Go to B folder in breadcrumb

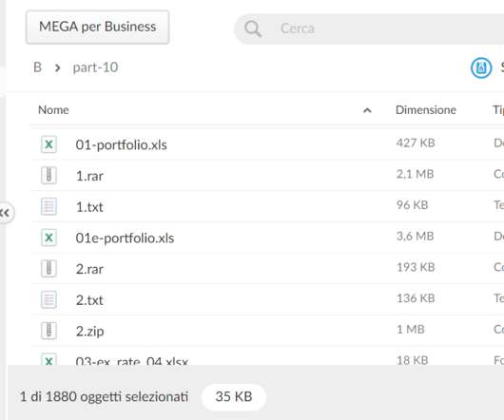pyautogui.click(x=38, y=67)
